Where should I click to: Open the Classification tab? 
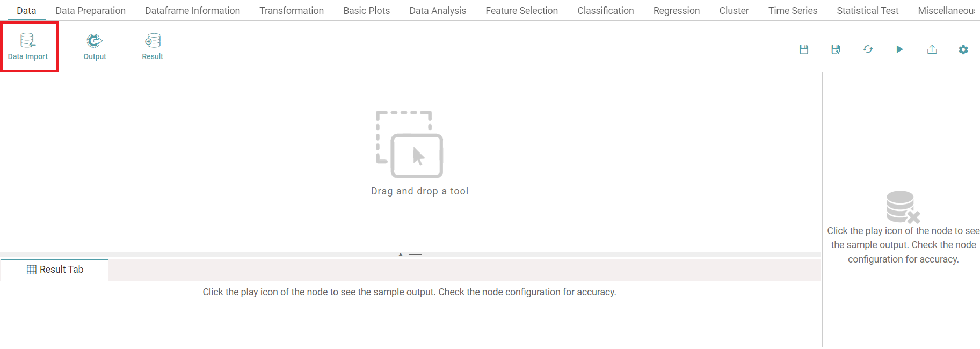605,11
